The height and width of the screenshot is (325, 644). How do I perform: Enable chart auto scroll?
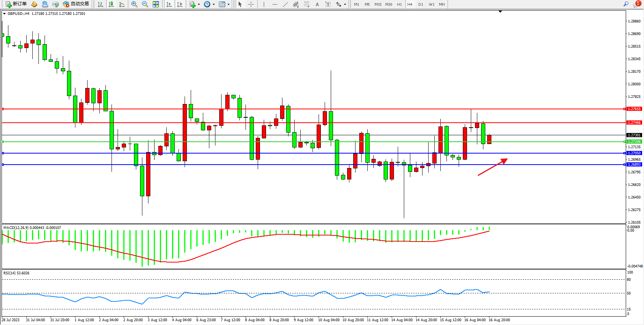click(169, 4)
